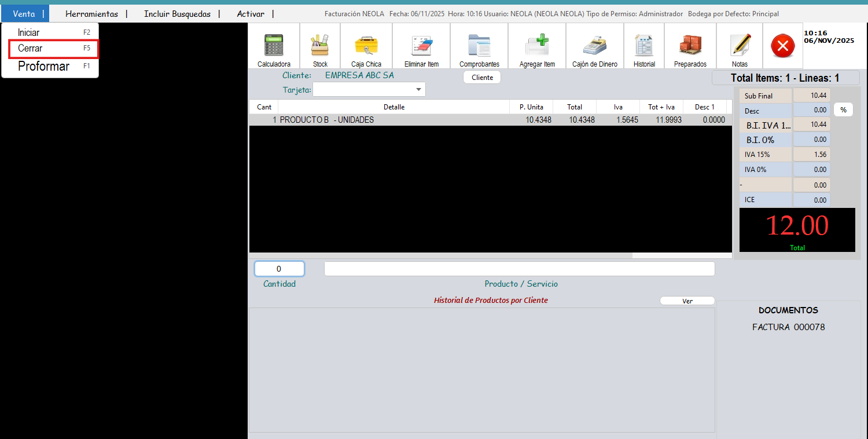868x439 pixels.
Task: Open the Stock inventory icon
Action: coord(320,46)
